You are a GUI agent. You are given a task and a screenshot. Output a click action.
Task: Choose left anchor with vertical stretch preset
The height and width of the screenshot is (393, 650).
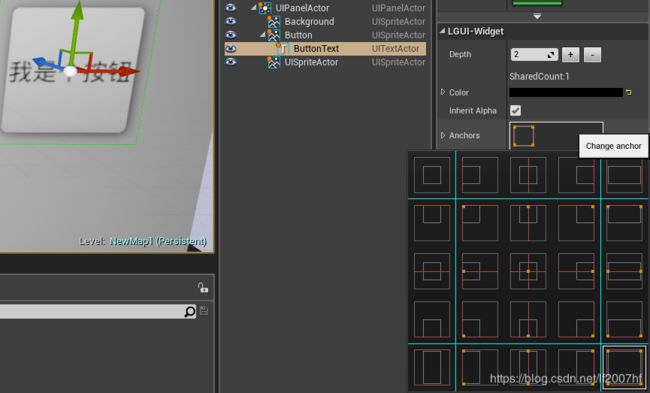tap(480, 367)
